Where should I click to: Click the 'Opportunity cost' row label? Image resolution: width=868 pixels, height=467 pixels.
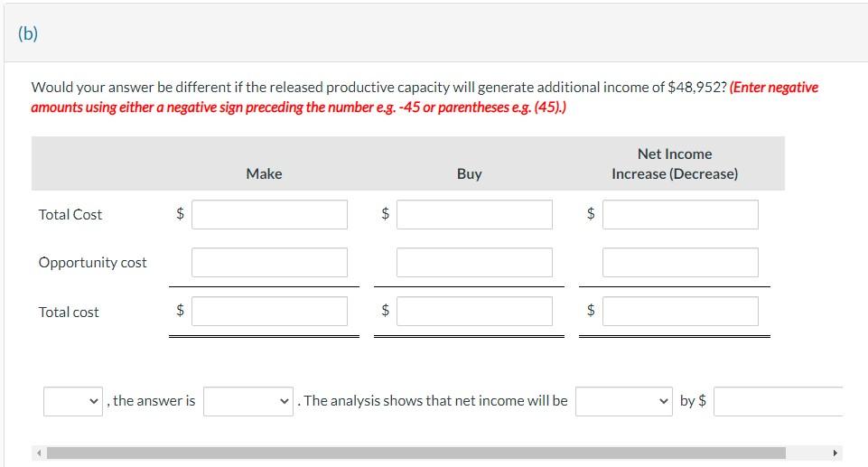click(92, 262)
